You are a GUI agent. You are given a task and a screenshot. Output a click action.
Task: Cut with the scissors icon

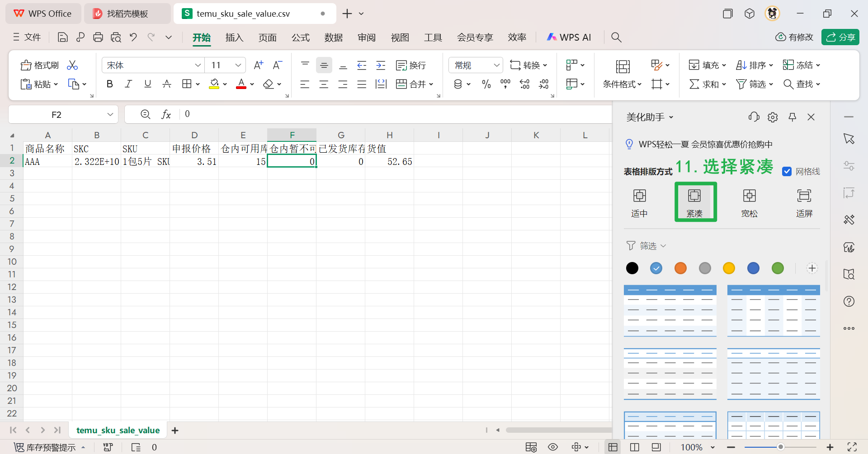[x=72, y=65]
